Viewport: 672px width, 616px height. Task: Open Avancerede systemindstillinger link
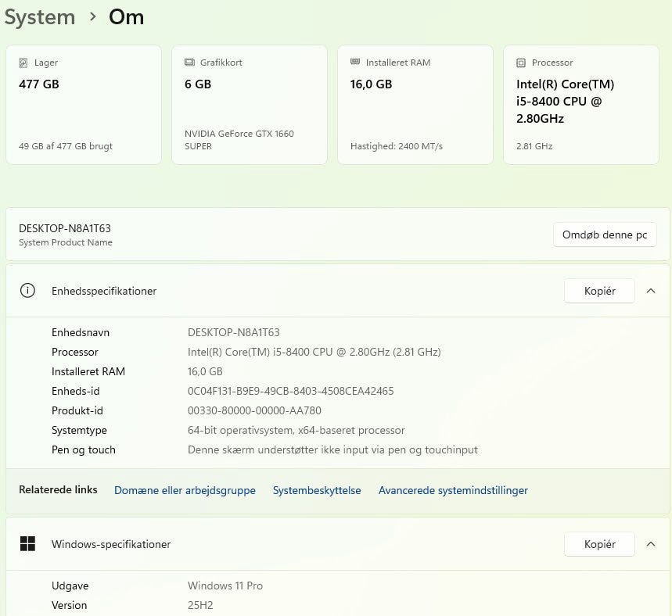point(453,490)
